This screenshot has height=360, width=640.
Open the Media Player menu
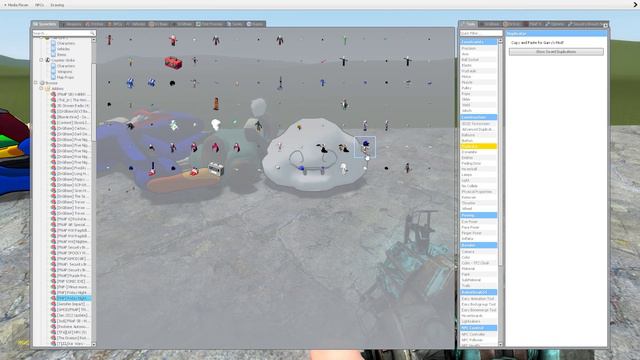coord(17,5)
